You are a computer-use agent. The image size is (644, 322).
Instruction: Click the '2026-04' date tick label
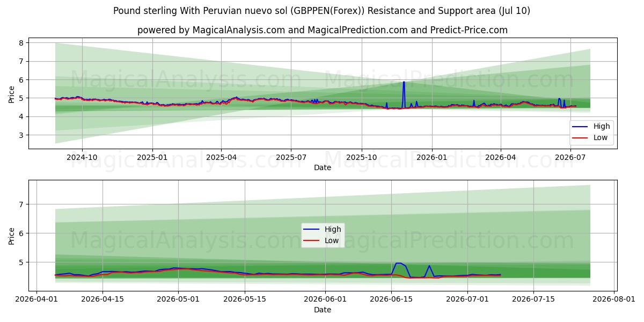501,157
